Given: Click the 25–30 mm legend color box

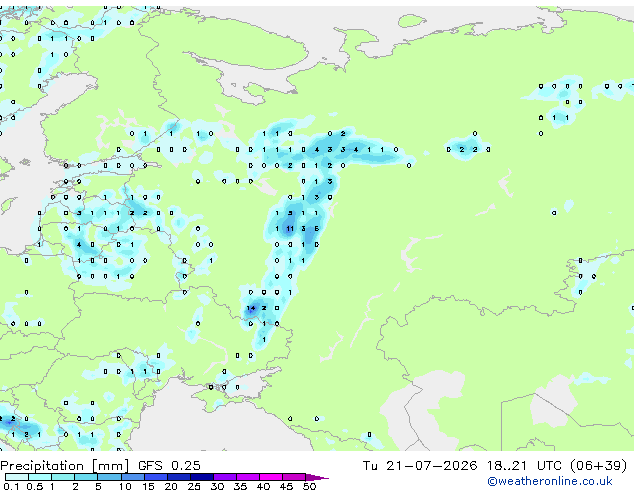Looking at the screenshot, I should [202, 477].
